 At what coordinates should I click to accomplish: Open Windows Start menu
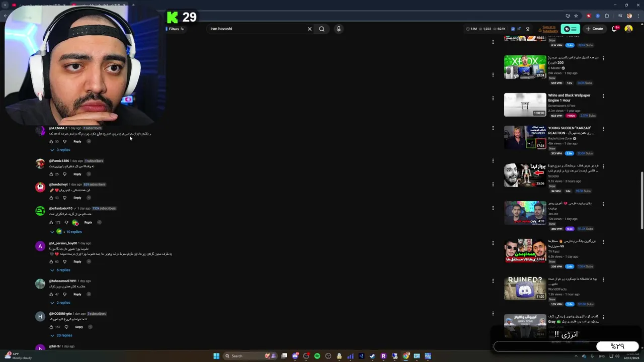(216, 356)
